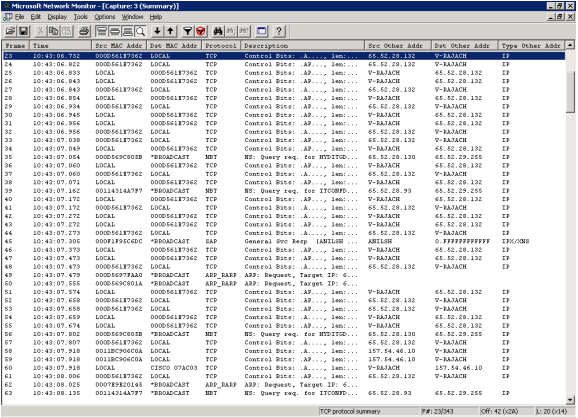Select frame 56 NBT MYDITGD query row
Screen dimensions: 578x418
[284, 334]
